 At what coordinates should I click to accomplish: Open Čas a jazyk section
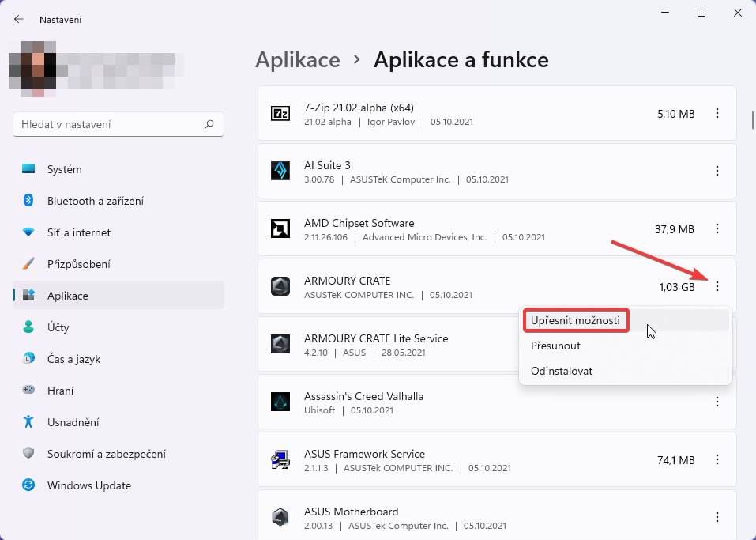pos(118,359)
